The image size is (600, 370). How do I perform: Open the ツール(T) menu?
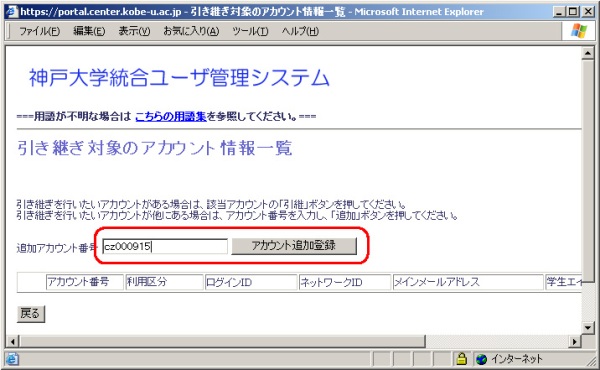[x=250, y=31]
